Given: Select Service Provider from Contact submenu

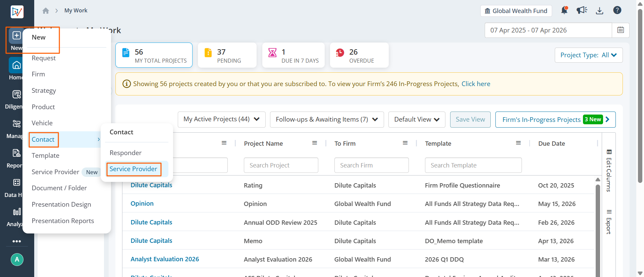Looking at the screenshot, I should 133,169.
